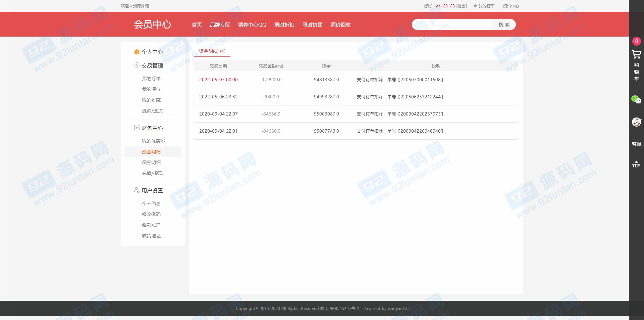The width and height of the screenshot is (644, 320).
Task: Click balance 95003087.0
Action: point(326,114)
